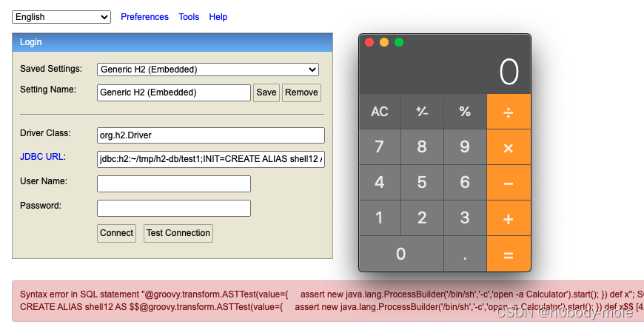This screenshot has width=644, height=327.
Task: Minimize Calculator with yellow button
Action: tap(384, 42)
